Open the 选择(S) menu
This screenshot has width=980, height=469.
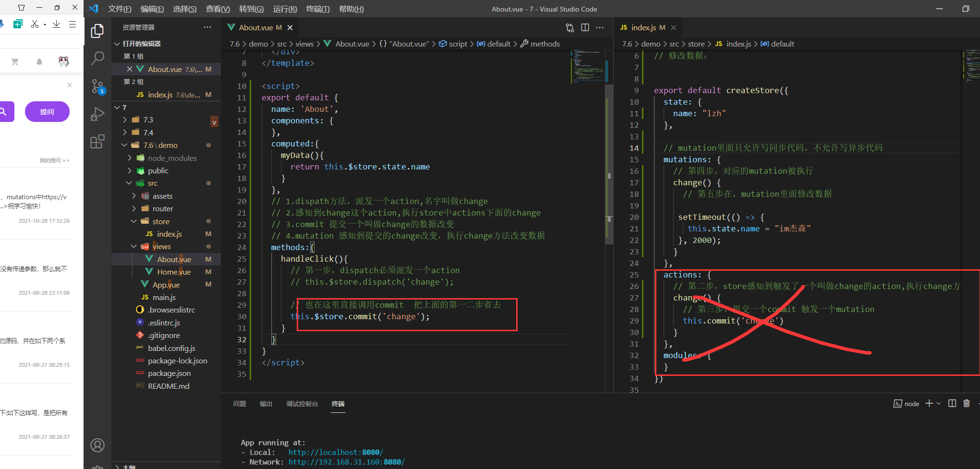tap(185, 9)
